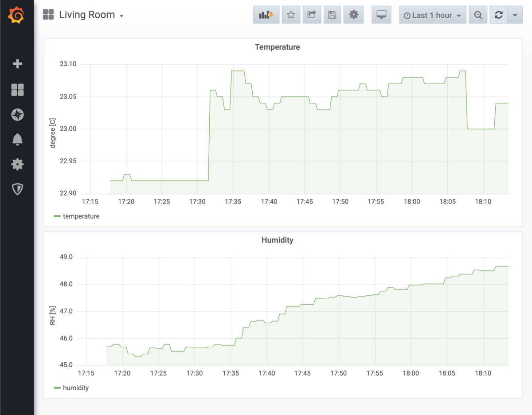Click the temperature legend color swatch

(x=57, y=216)
